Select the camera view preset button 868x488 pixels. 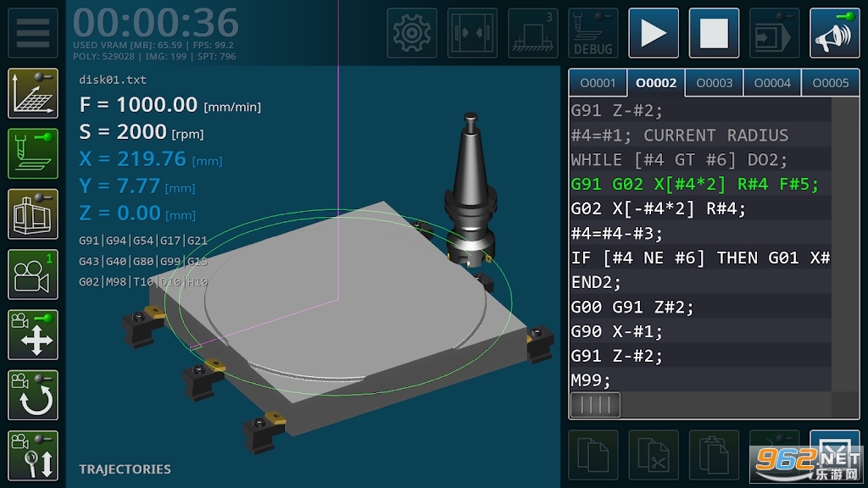point(33,274)
